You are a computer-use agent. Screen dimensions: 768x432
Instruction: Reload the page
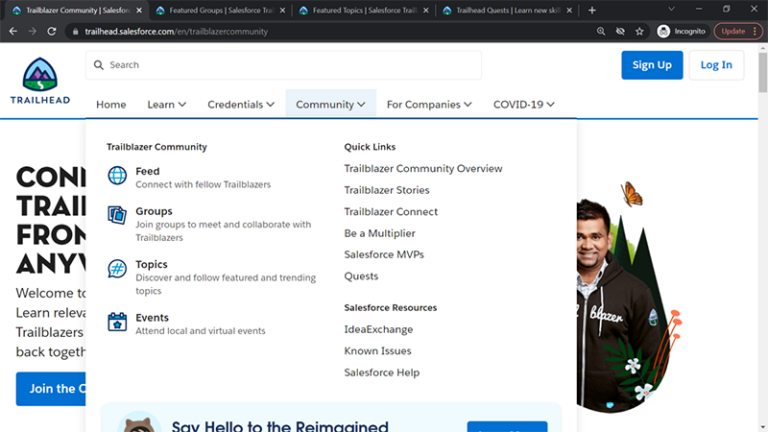tap(51, 31)
